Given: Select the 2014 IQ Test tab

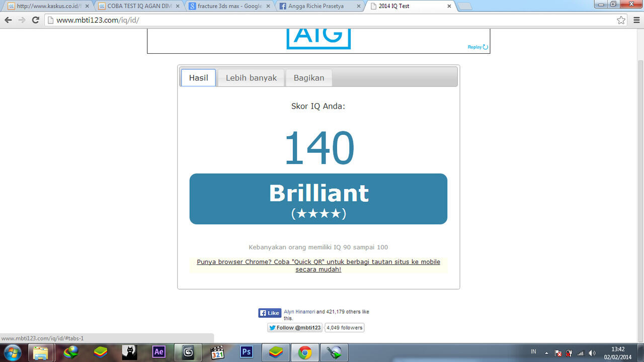Looking at the screenshot, I should coord(410,7).
